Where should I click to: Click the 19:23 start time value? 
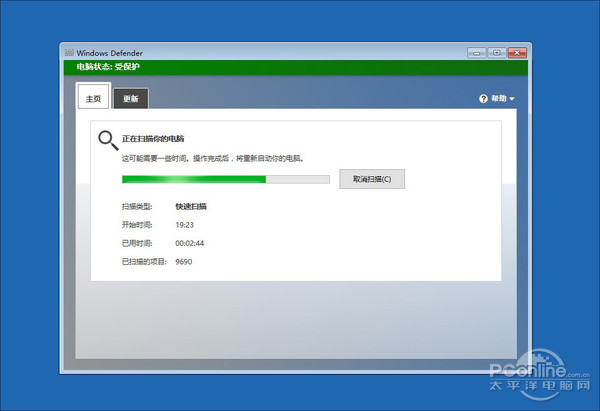pyautogui.click(x=184, y=225)
